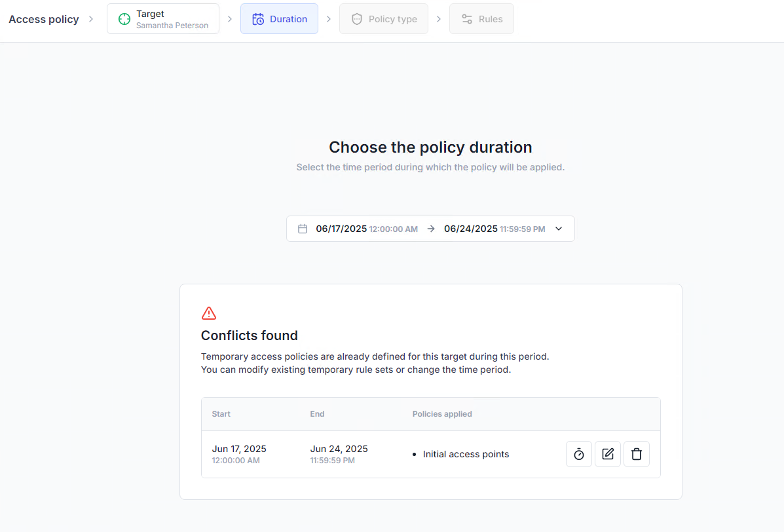Select the Initial access points entry

tap(466, 454)
